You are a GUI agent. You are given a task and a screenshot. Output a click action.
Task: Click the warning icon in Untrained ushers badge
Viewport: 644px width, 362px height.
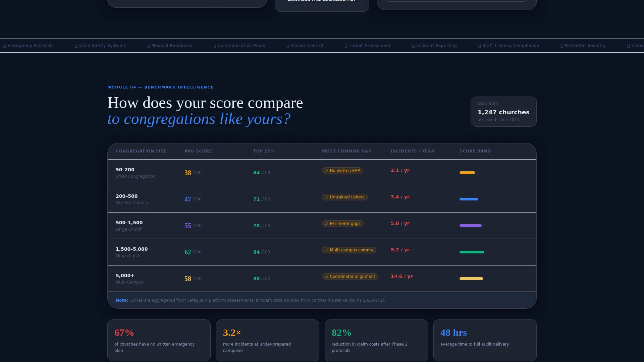coord(327,197)
